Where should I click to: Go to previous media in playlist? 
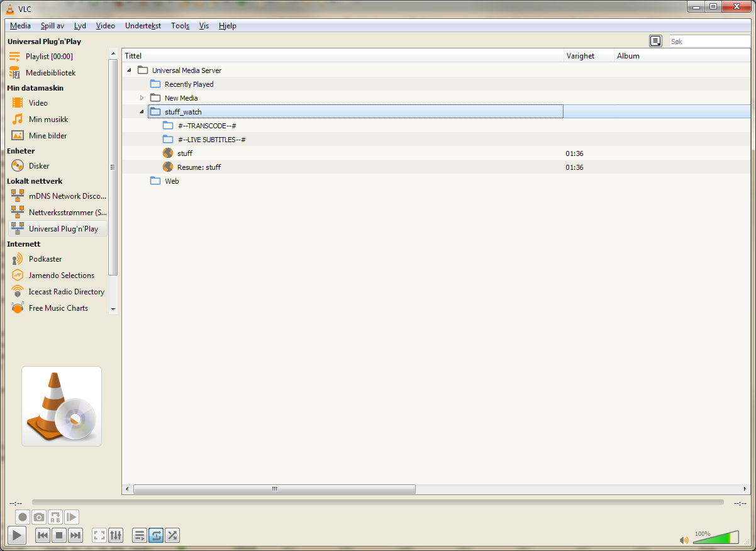click(43, 536)
